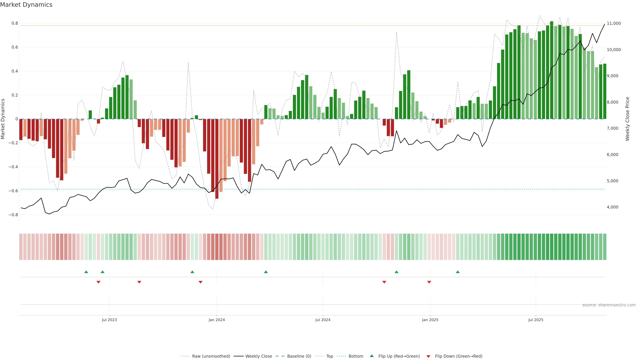
Task: Click the red flip-down marker before Jan 2024
Action: [x=200, y=282]
